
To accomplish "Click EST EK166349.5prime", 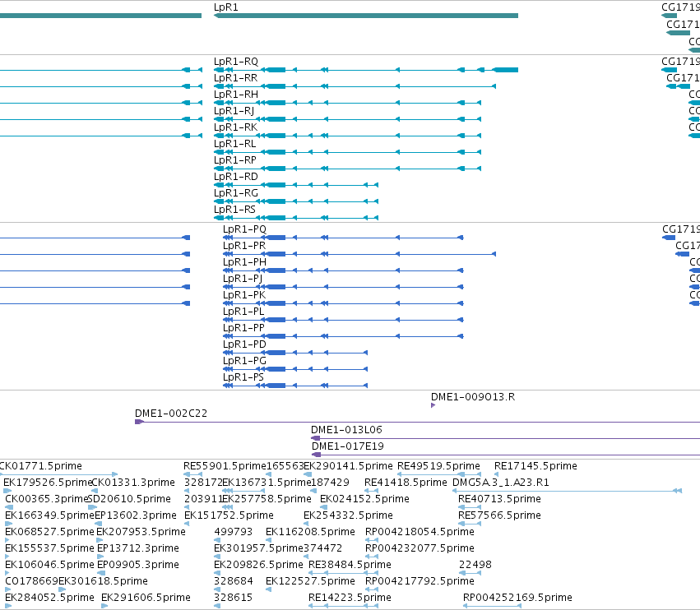I will click(x=49, y=515).
